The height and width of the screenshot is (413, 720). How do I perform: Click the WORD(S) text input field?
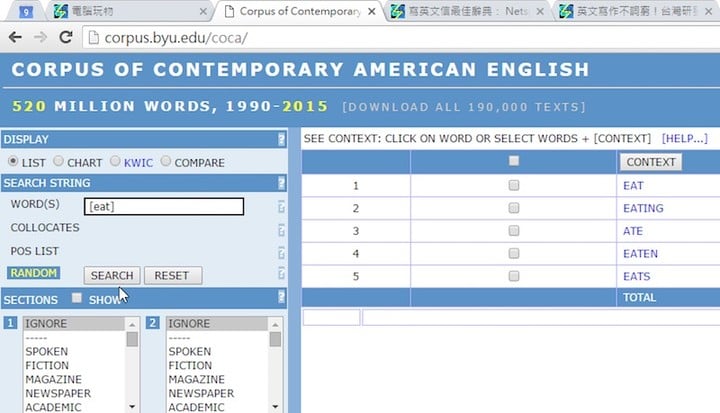(x=163, y=207)
